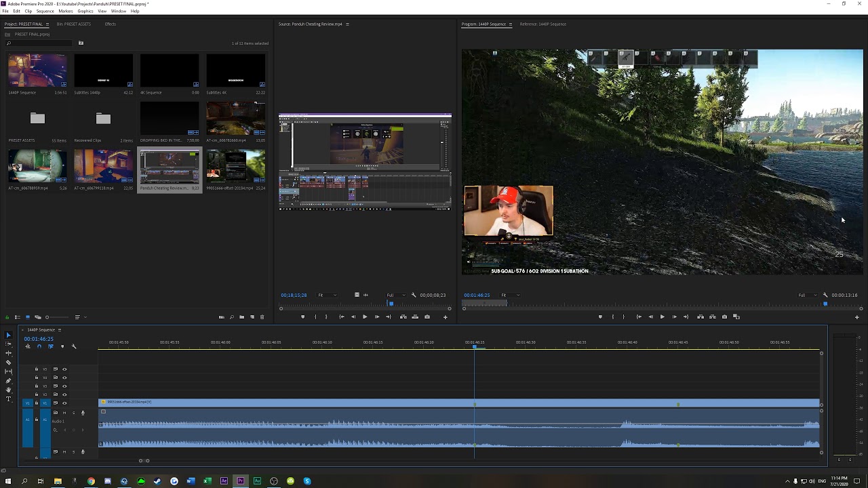The height and width of the screenshot is (488, 868).
Task: Select the Selection tool in timeline toolbox
Action: point(8,335)
